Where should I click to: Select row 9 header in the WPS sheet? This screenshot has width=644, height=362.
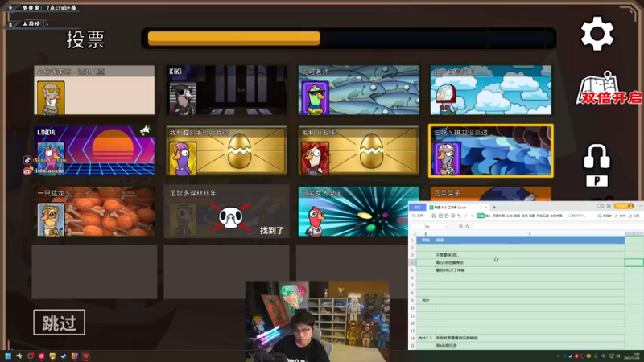click(x=412, y=300)
